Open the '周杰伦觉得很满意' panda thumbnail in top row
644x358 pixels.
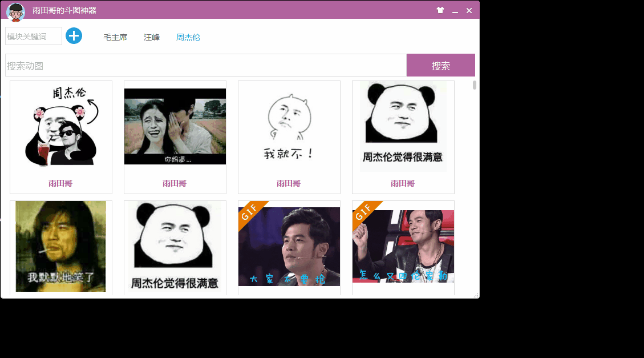[403, 126]
